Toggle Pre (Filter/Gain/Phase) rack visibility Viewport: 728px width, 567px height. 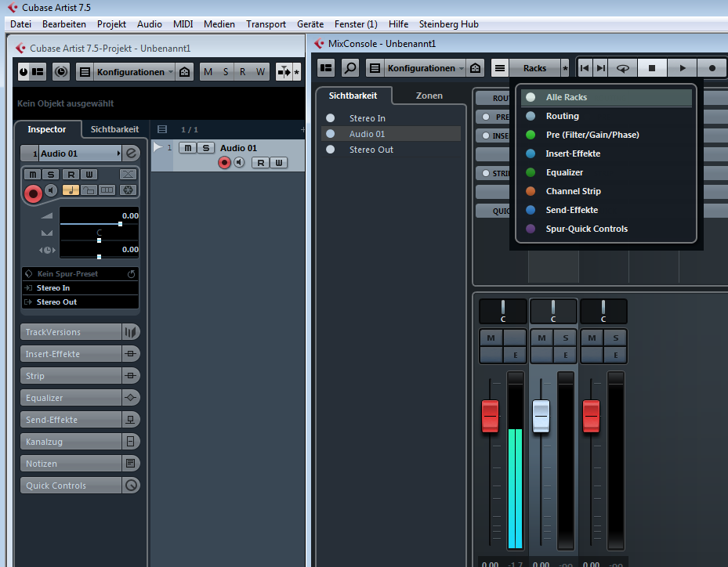[x=607, y=135]
